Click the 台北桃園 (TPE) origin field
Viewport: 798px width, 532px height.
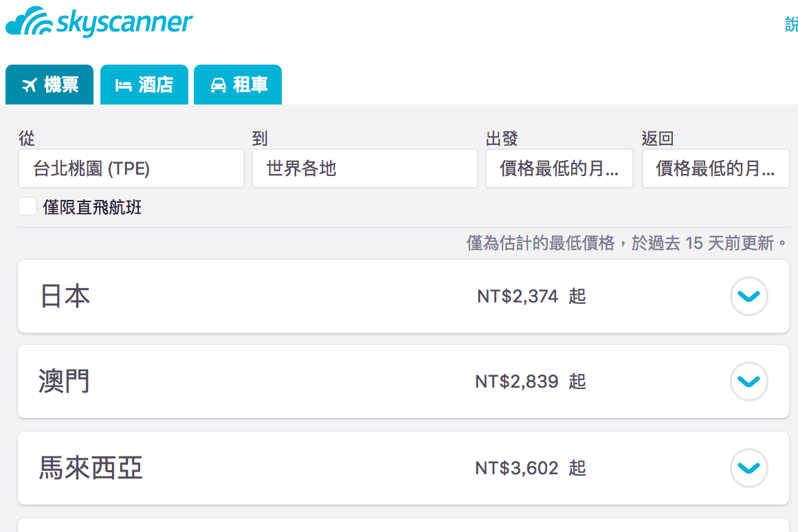pos(131,168)
